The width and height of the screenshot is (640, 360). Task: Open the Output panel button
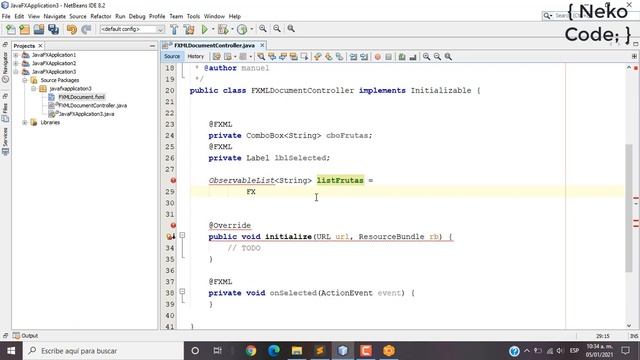(x=25, y=336)
